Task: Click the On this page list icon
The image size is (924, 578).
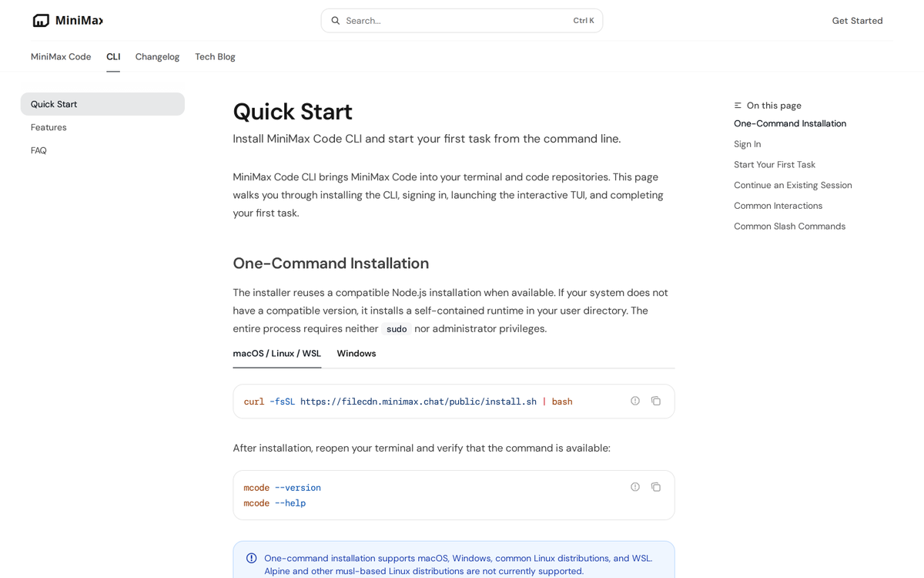Action: click(x=738, y=106)
